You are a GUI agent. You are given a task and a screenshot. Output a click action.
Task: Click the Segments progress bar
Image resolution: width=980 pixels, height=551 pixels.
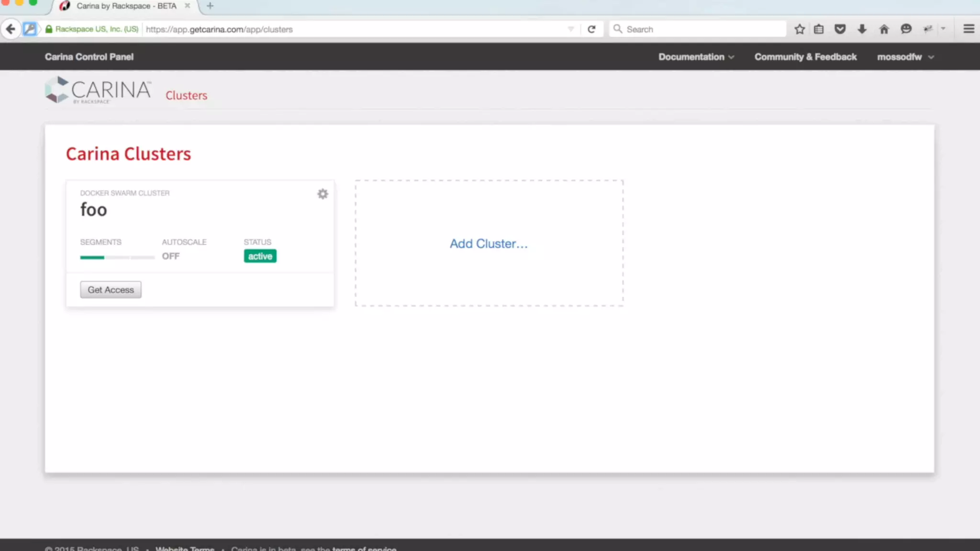click(117, 257)
